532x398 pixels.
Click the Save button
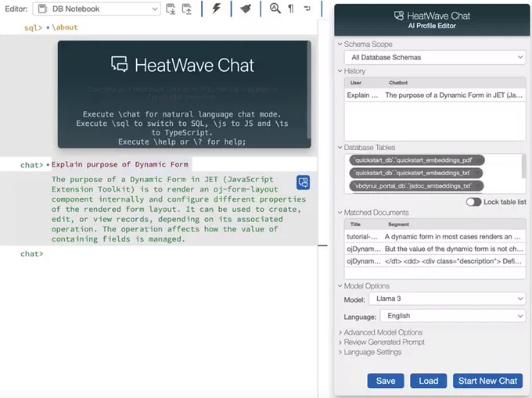pyautogui.click(x=386, y=381)
